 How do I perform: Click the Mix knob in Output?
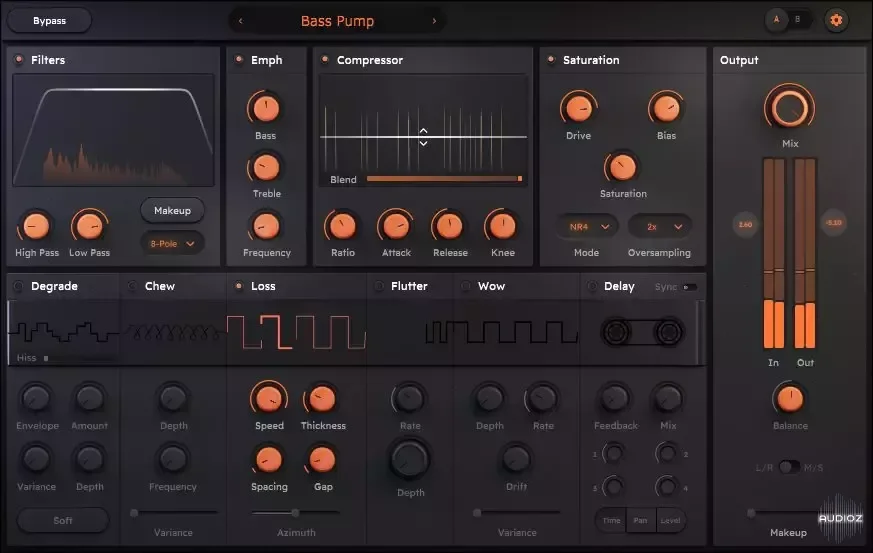coord(789,108)
